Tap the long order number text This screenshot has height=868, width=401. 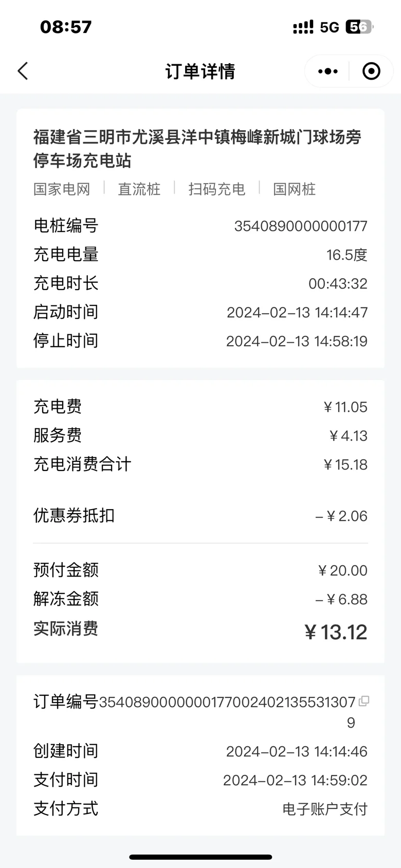[x=227, y=702]
